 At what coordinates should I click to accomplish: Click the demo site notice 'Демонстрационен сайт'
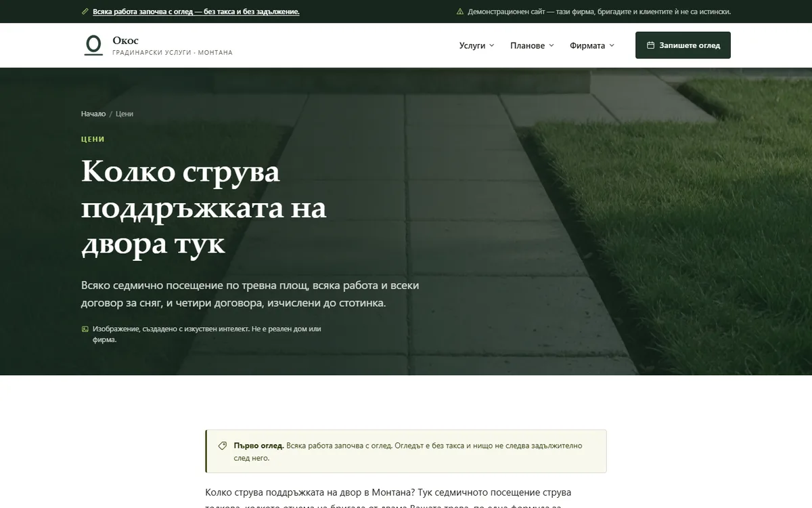(600, 12)
